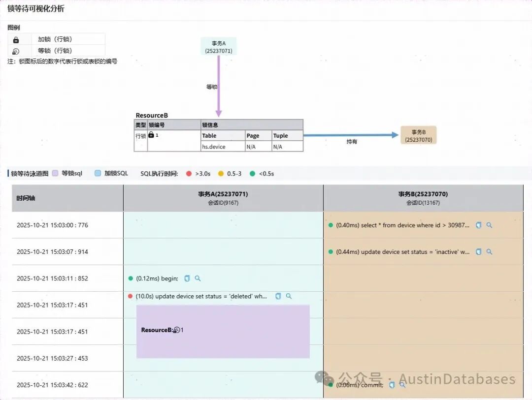532x400 pixels.
Task: Copy the 'select * from device' SQL statement
Action: [478, 225]
